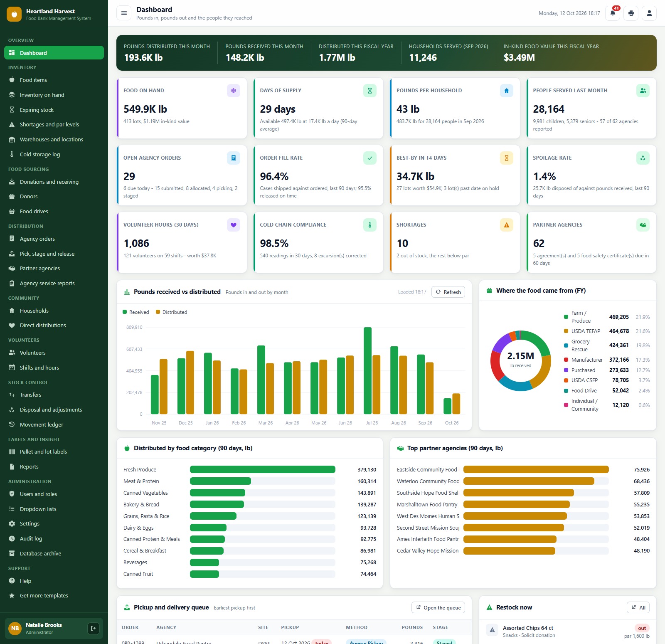
Task: Click the logout icon next to Natalie Brooks
Action: tap(94, 628)
